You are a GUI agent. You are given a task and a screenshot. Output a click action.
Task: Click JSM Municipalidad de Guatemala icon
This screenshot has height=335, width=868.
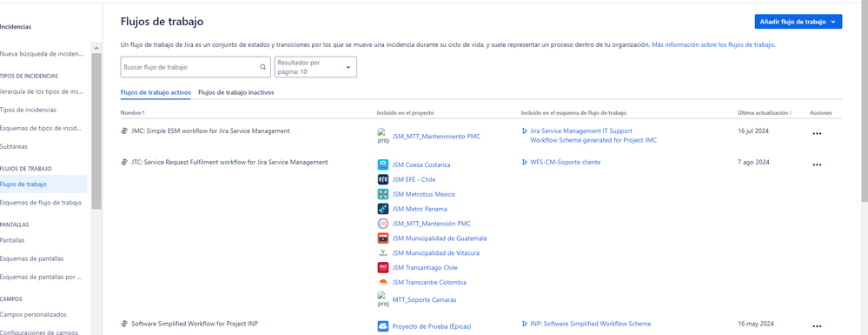tap(382, 238)
